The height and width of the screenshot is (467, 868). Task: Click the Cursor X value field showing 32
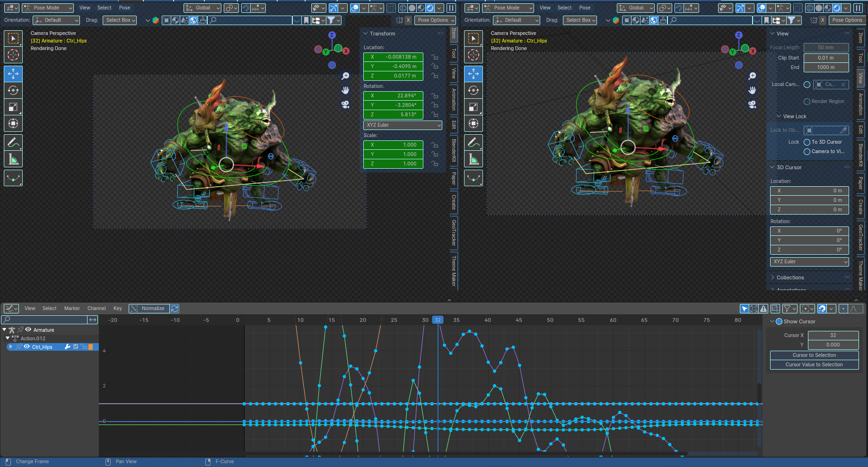click(x=833, y=336)
